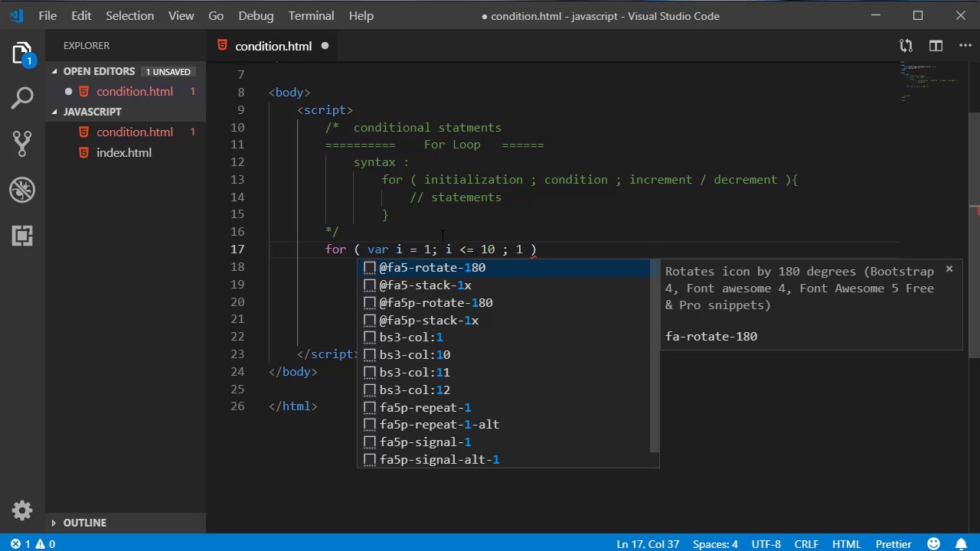Open the Source Control view icon

22,143
